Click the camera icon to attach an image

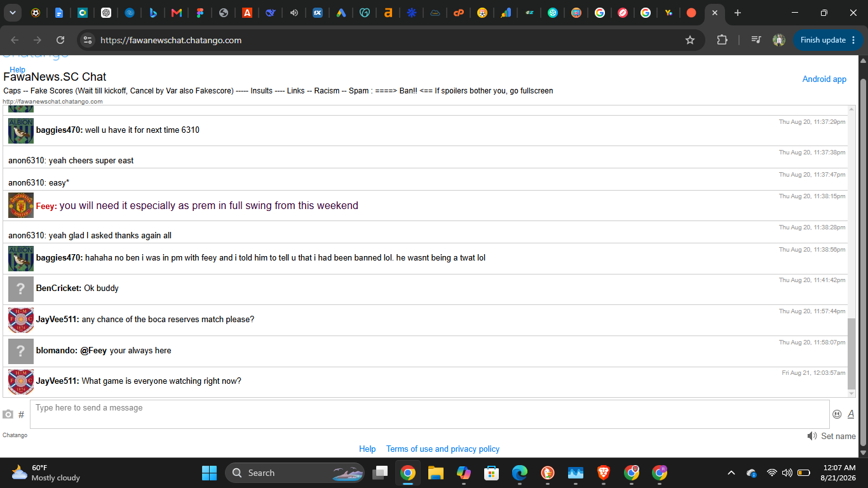(8, 414)
